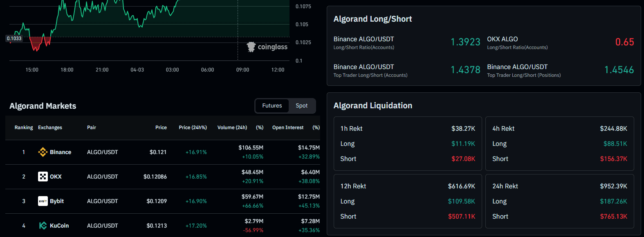Viewport: 644px width, 237px height.
Task: Click the KuCoin exchange logo icon
Action: click(43, 226)
